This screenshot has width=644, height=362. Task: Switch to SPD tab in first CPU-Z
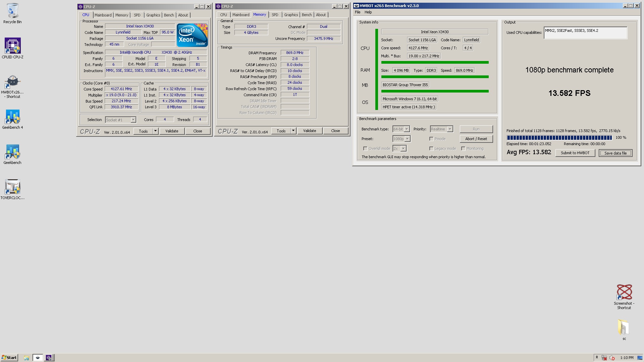137,15
